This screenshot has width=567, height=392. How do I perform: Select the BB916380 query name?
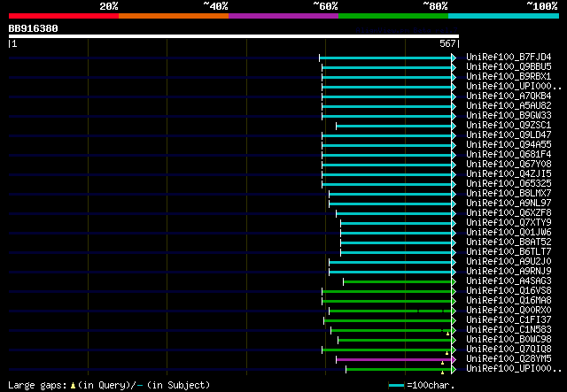click(34, 28)
